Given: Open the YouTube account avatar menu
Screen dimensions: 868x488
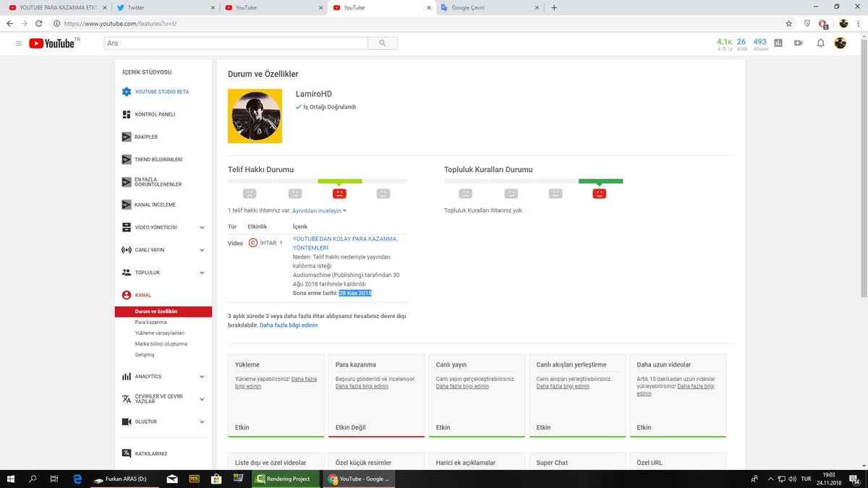Looking at the screenshot, I should tap(840, 43).
